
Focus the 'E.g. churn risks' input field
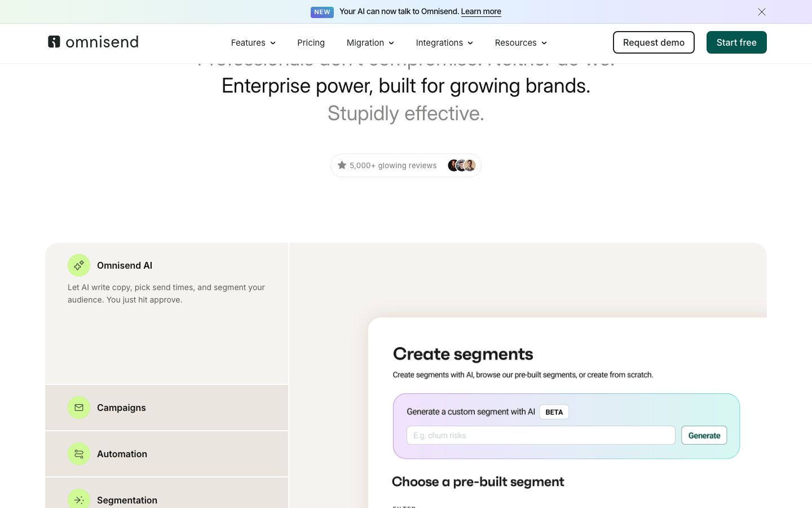(541, 435)
